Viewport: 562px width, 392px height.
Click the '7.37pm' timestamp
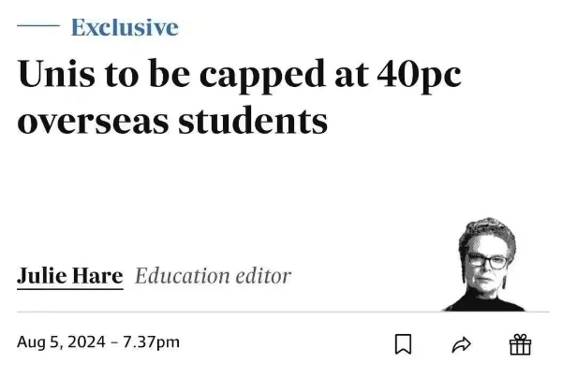tap(149, 341)
